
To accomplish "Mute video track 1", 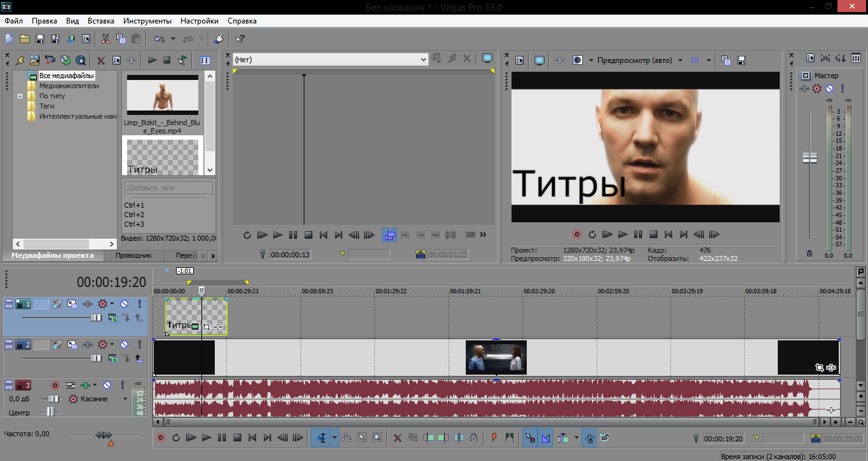I will tap(125, 304).
